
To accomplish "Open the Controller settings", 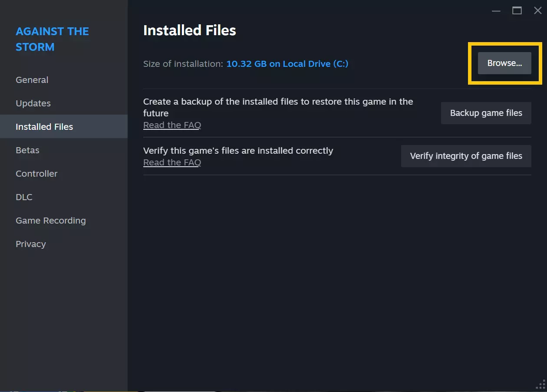I will [x=36, y=174].
